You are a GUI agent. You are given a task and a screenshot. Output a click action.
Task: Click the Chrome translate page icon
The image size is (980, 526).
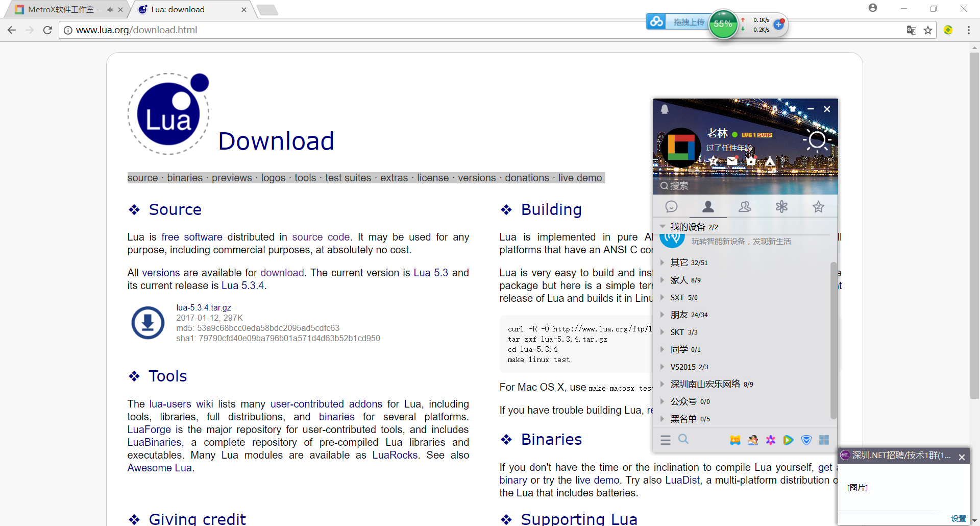click(911, 30)
